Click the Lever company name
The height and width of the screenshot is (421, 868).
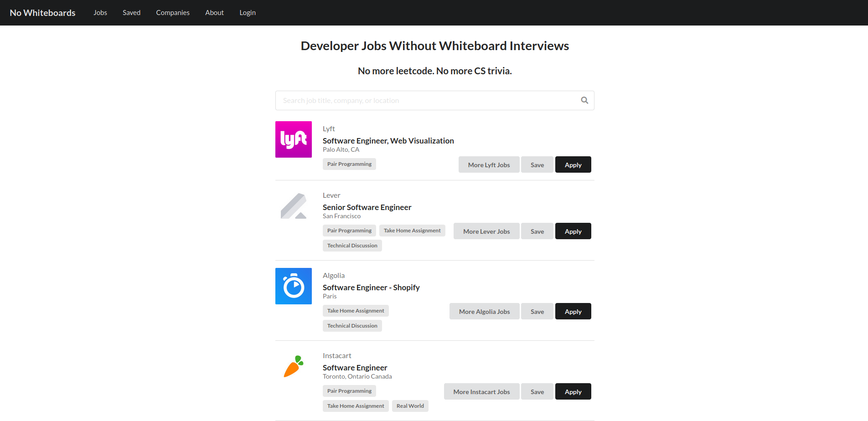(x=331, y=195)
